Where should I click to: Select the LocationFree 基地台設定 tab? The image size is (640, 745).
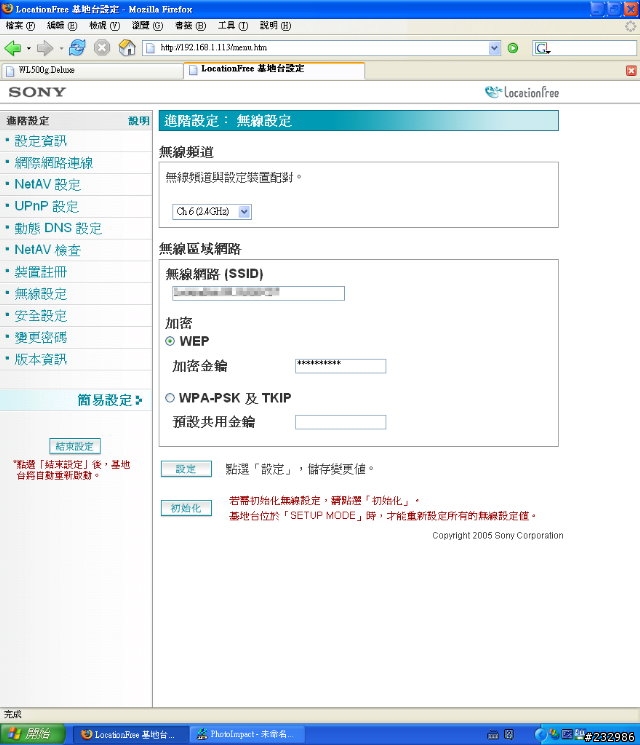(x=274, y=69)
